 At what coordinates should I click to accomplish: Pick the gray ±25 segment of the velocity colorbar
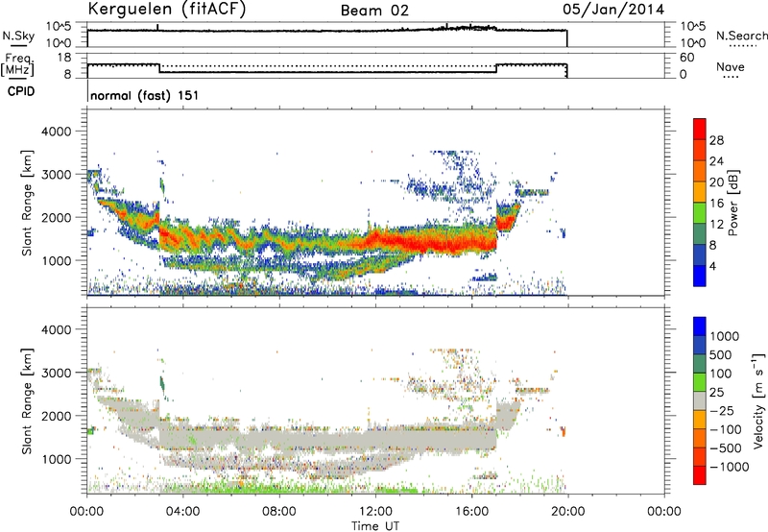pyautogui.click(x=700, y=400)
